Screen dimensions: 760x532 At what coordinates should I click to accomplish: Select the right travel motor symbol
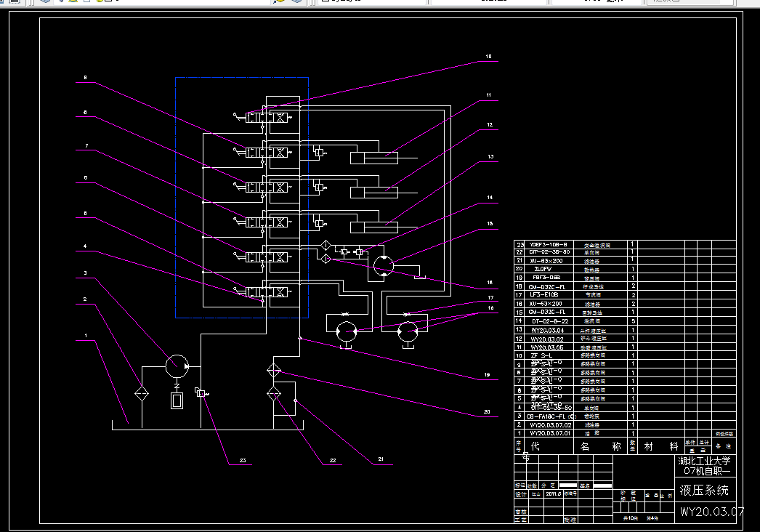coord(408,331)
